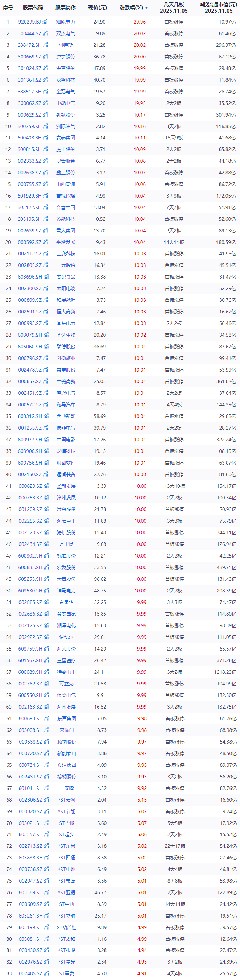Open stock code link 300444.SZ
Image resolution: width=240 pixels, height=980 pixels.
pyautogui.click(x=30, y=34)
